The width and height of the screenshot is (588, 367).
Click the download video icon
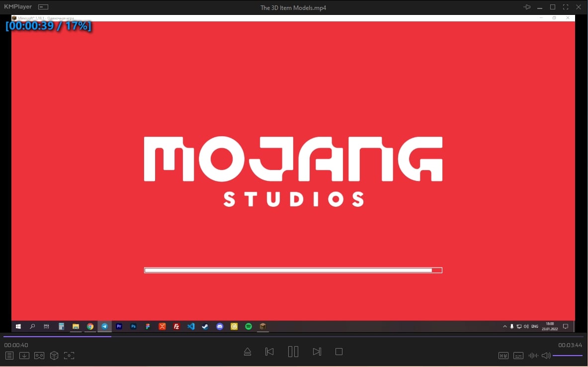[24, 356]
